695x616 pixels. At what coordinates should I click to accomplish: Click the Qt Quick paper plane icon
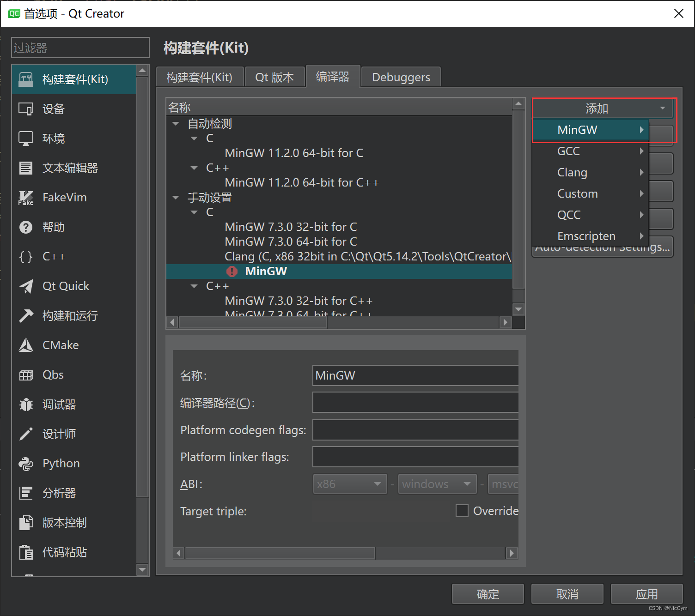(26, 286)
